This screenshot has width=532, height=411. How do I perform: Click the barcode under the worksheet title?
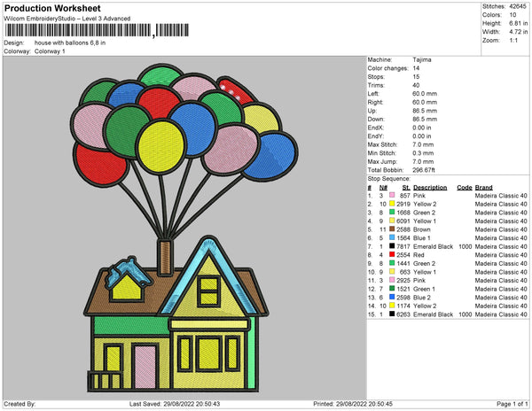click(97, 30)
